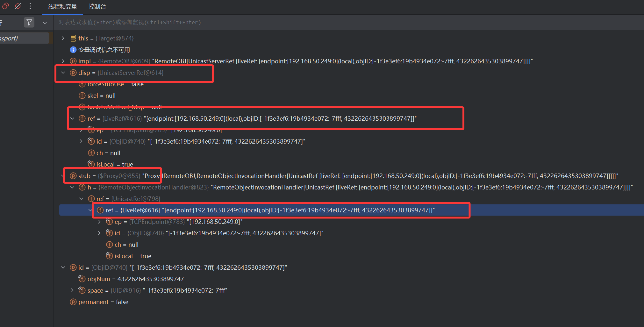Click the parameter icon beside permanent
This screenshot has width=644, height=327.
[x=73, y=302]
